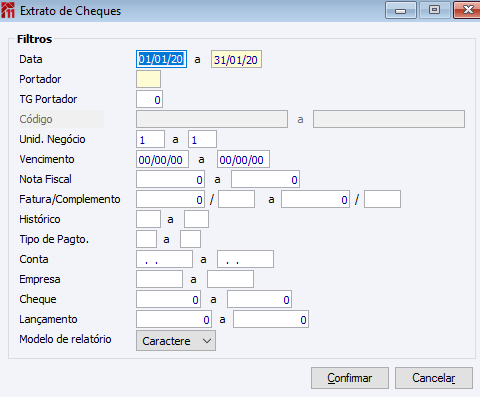The height and width of the screenshot is (397, 480).
Task: Select the Conta start field
Action: (164, 259)
